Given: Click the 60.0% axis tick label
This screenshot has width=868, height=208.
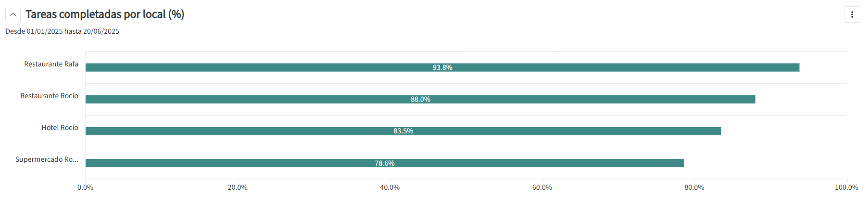Looking at the screenshot, I should tap(542, 187).
